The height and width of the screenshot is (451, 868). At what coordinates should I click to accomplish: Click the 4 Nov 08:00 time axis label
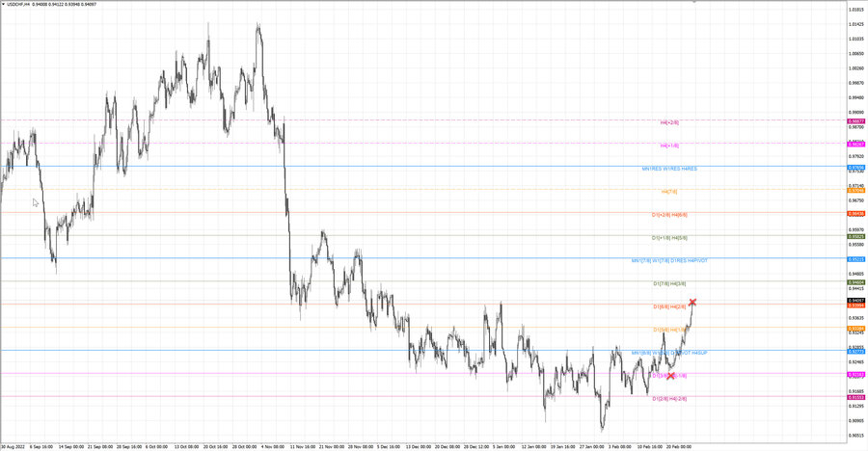coord(272,446)
